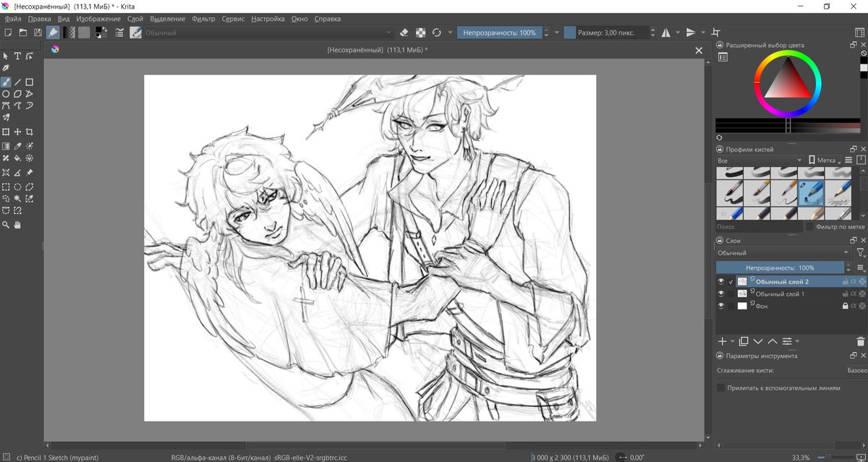
Task: Activate the Multibrush tool
Action: [x=6, y=117]
